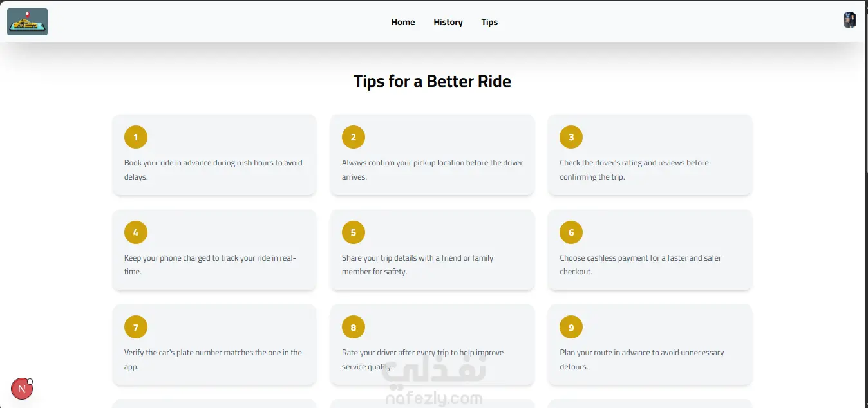Select the number 9 tip badge

571,327
